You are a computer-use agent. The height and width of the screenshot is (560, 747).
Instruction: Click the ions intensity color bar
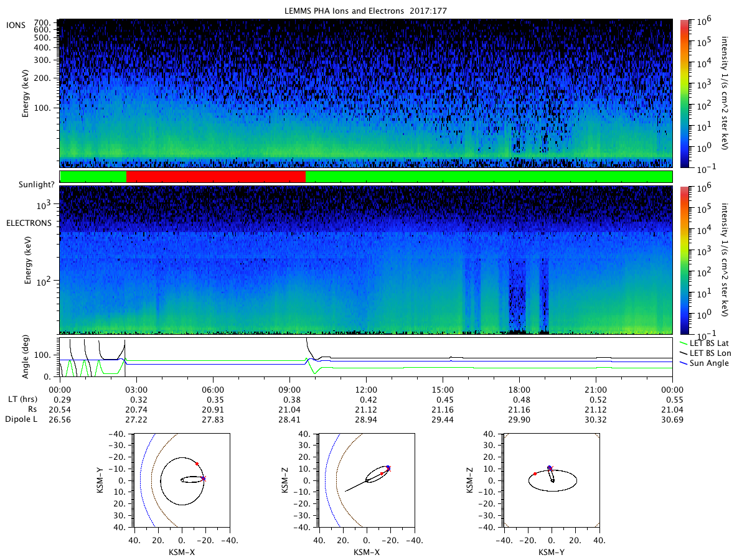point(685,93)
